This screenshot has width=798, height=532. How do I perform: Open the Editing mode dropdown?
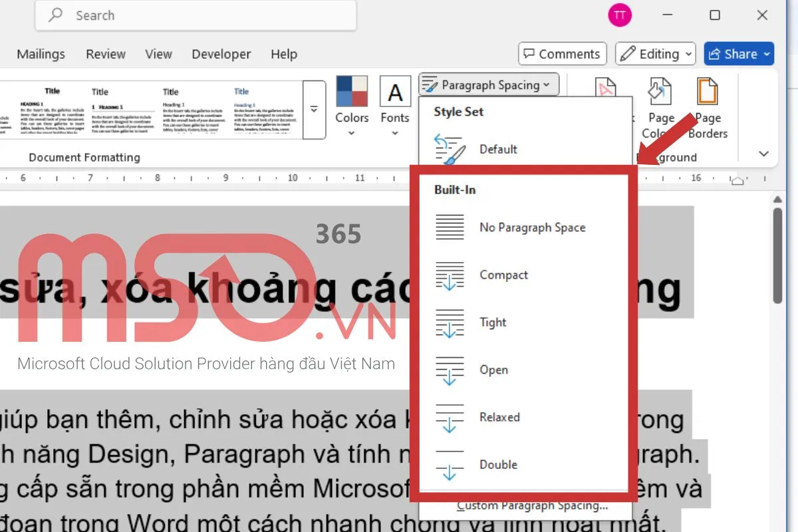coord(656,54)
